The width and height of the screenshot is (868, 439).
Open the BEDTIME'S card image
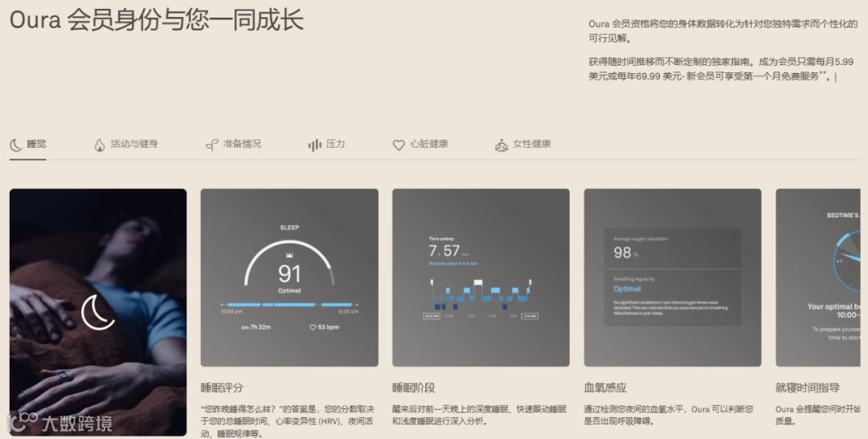click(818, 277)
